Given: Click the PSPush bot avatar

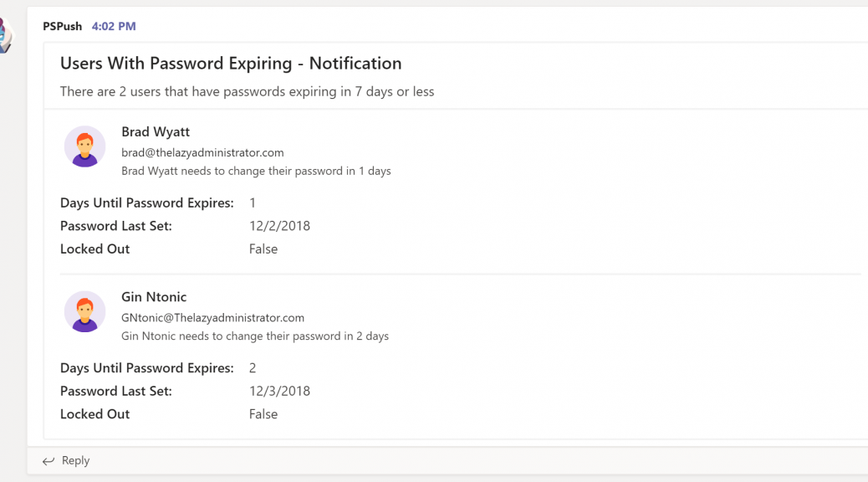Looking at the screenshot, I should point(6,35).
